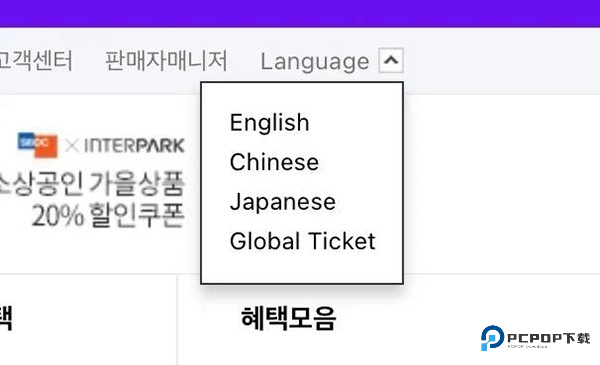Click the Language label
The width and height of the screenshot is (600, 365).
click(315, 62)
